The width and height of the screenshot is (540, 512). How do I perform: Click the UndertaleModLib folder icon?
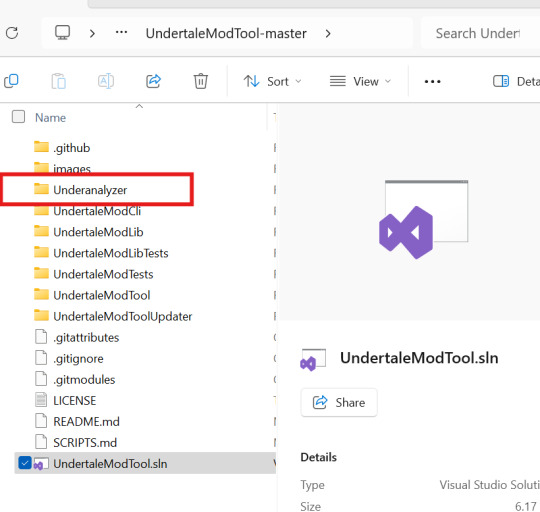41,231
